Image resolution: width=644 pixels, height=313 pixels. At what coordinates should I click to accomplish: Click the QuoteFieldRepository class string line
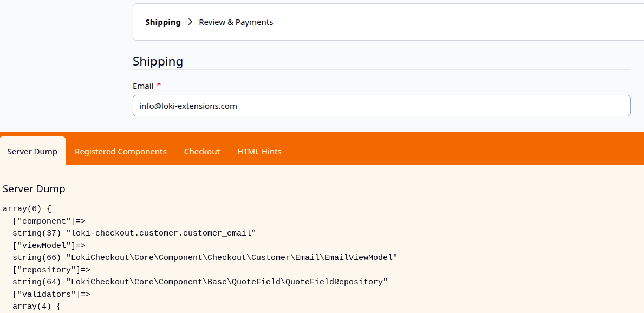pos(200,282)
